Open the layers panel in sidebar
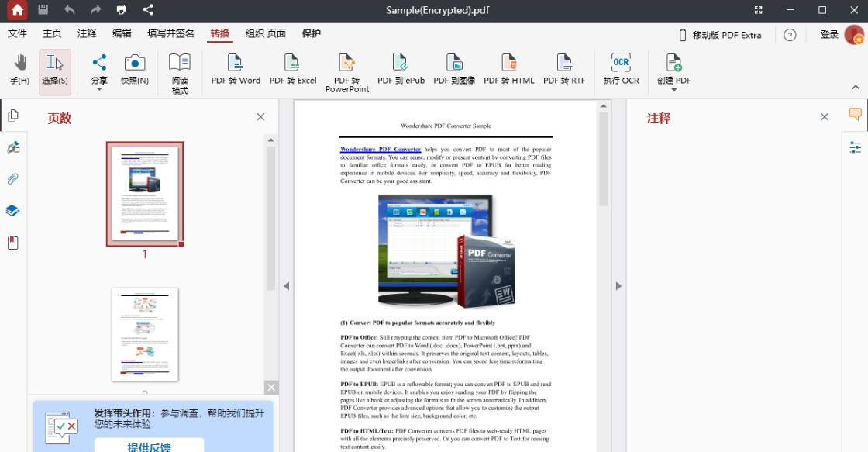This screenshot has width=868, height=452. (13, 211)
